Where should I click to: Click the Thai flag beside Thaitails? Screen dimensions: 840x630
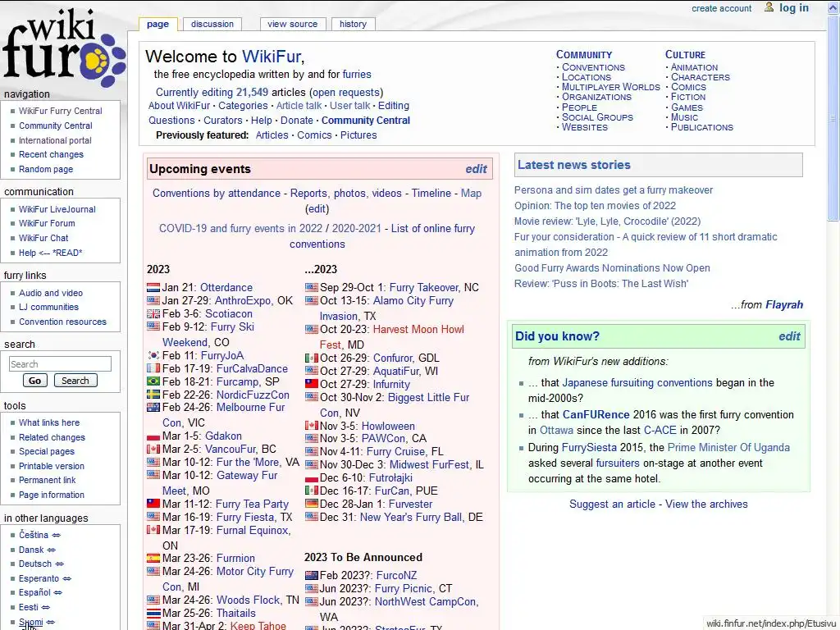153,613
